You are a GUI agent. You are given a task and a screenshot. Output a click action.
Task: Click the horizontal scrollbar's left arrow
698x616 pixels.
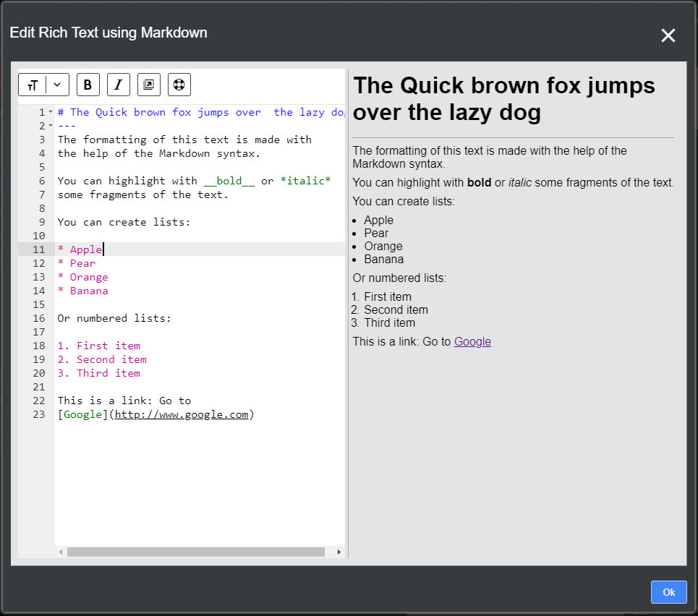(x=61, y=552)
